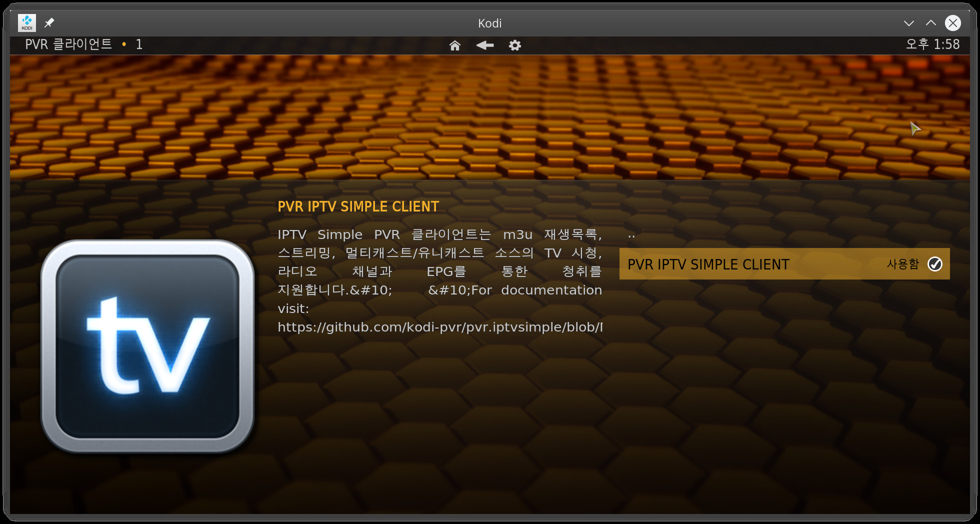Go to Kodi home screen icon
This screenshot has width=980, height=524.
point(454,45)
